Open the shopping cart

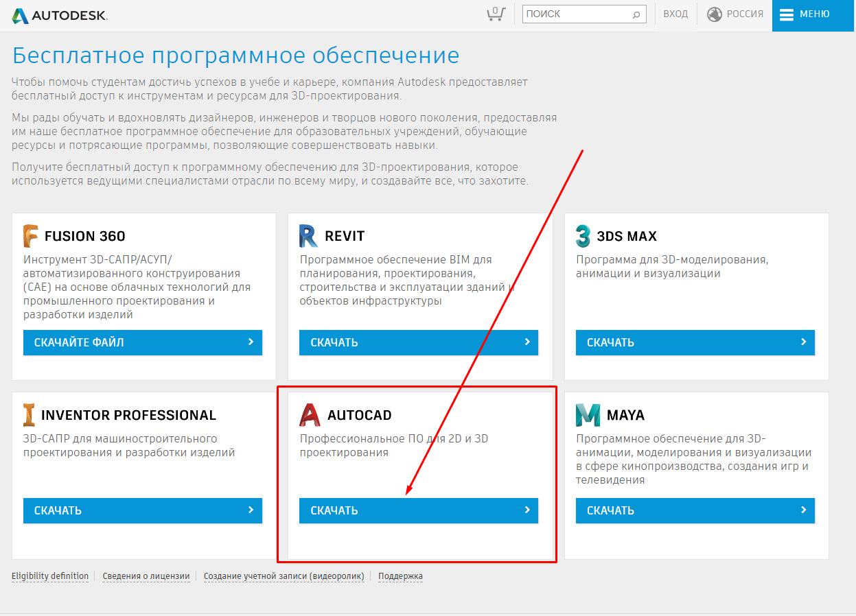495,14
